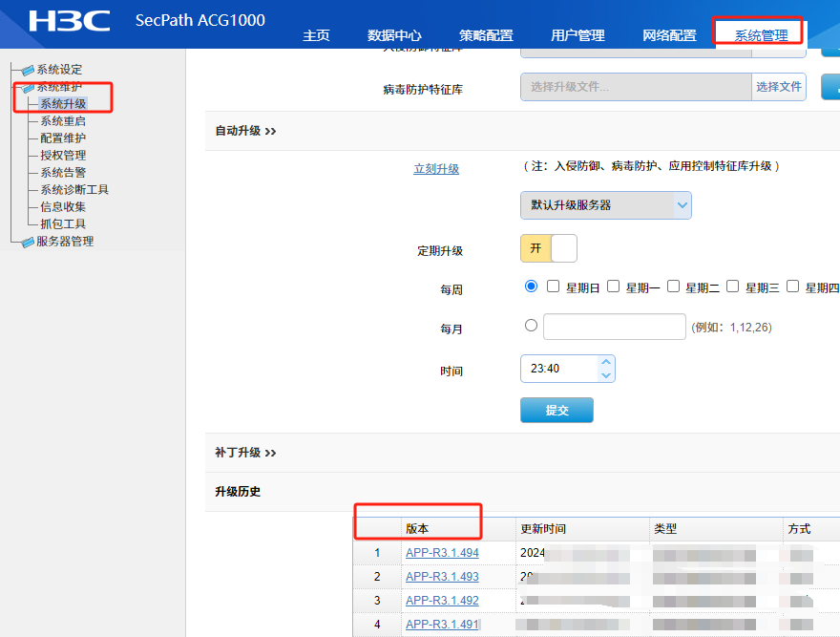This screenshot has height=637, width=840.
Task: Check the 星期一 checkbox
Action: [x=613, y=287]
